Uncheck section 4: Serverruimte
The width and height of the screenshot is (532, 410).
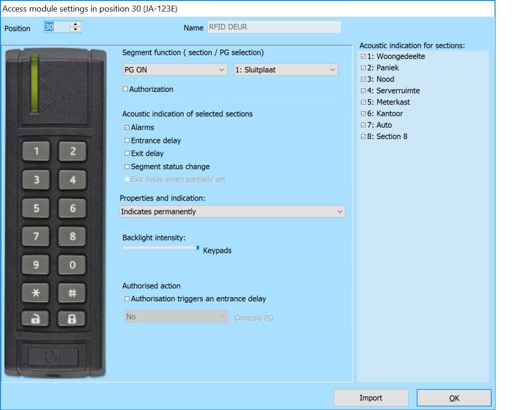pyautogui.click(x=363, y=91)
